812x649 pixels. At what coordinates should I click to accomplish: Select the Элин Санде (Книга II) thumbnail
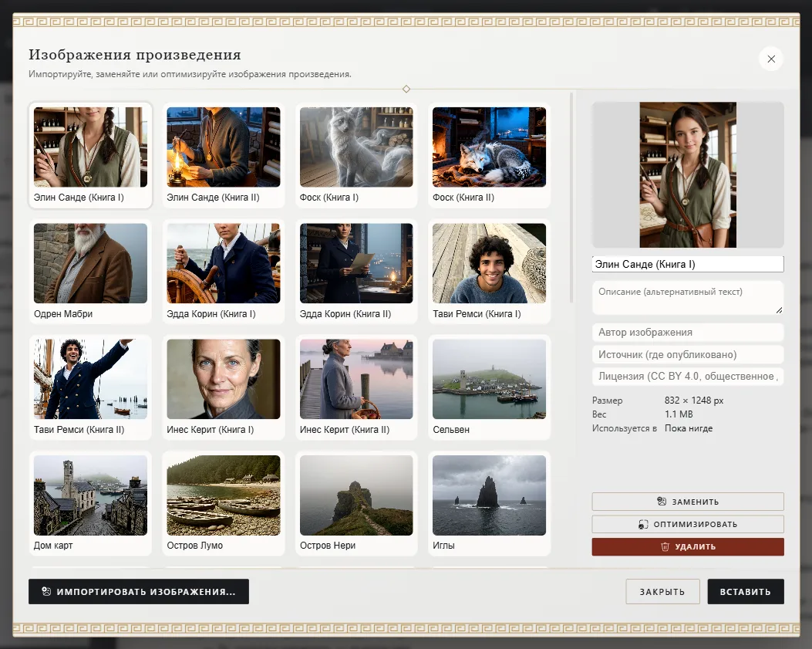(x=223, y=155)
